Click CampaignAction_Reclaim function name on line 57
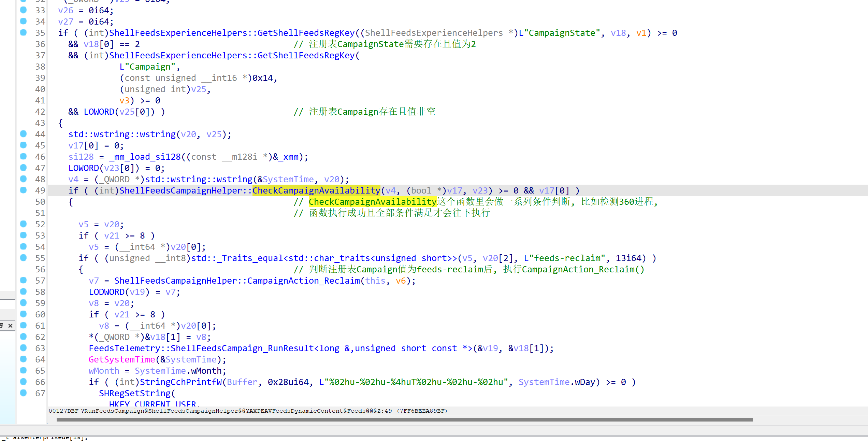 (303, 281)
